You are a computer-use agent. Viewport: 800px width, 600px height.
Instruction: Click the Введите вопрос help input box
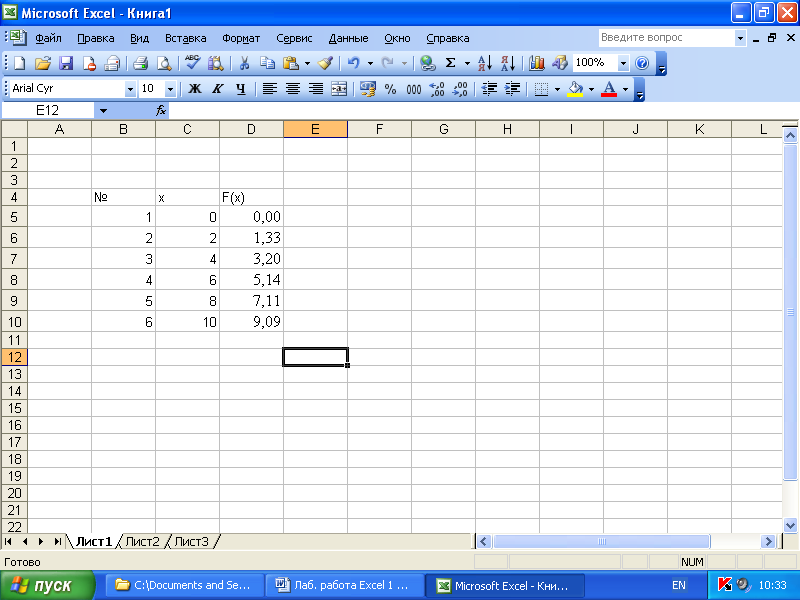(667, 38)
